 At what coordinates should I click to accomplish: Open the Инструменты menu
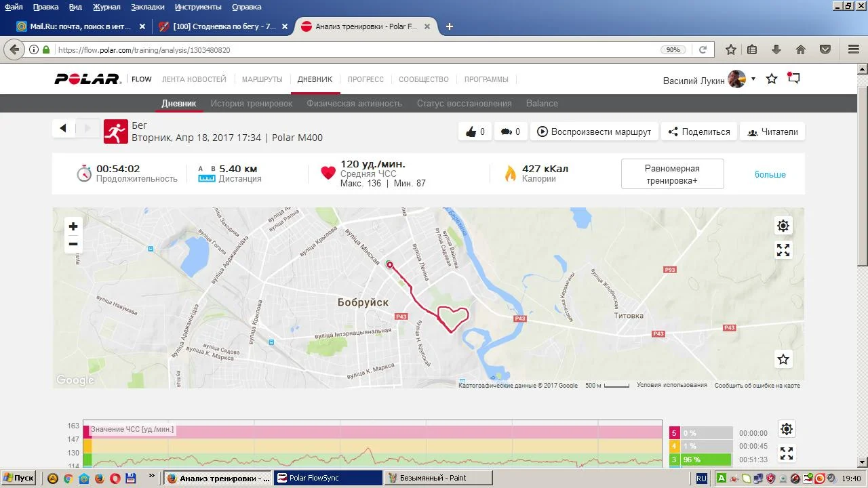coord(198,7)
